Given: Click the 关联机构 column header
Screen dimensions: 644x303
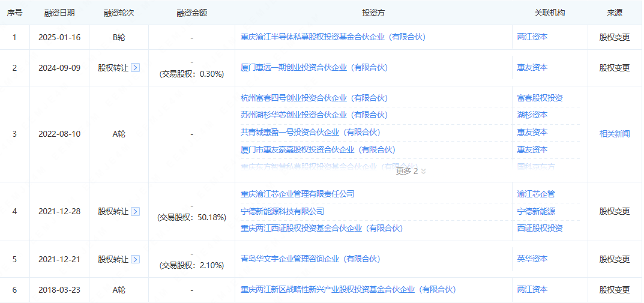Looking at the screenshot, I should [x=550, y=13].
